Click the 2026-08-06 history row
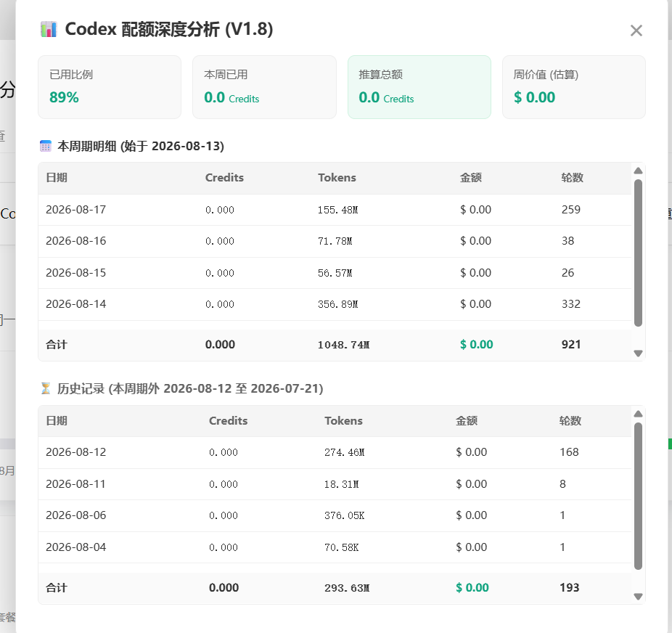Viewport: 672px width, 633px height. (x=335, y=515)
